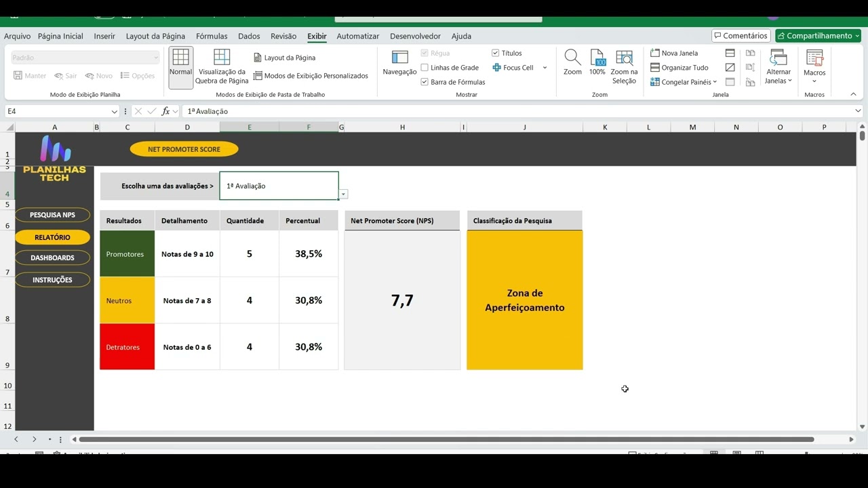This screenshot has width=868, height=488.
Task: Open the Arquivo tab
Action: 17,36
